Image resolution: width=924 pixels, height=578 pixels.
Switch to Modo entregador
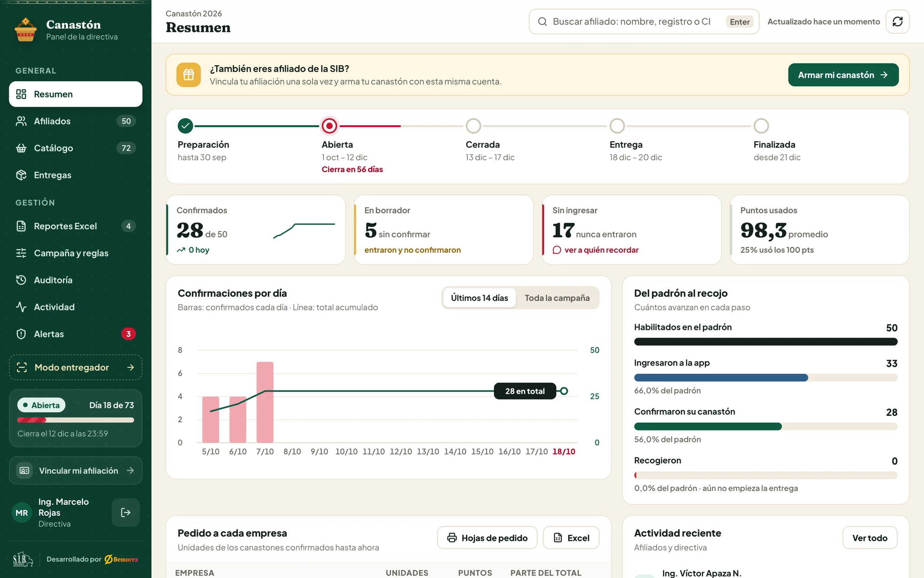click(x=75, y=367)
